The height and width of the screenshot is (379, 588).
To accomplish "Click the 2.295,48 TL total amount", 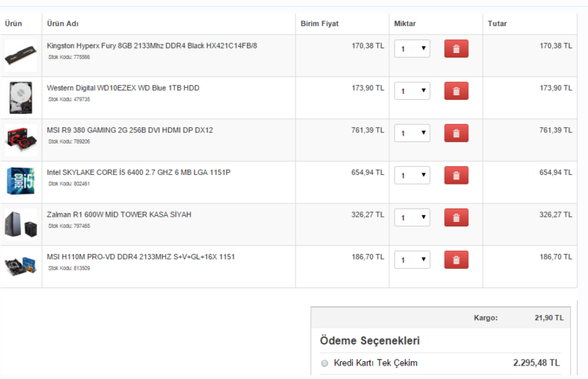I will 536,363.
